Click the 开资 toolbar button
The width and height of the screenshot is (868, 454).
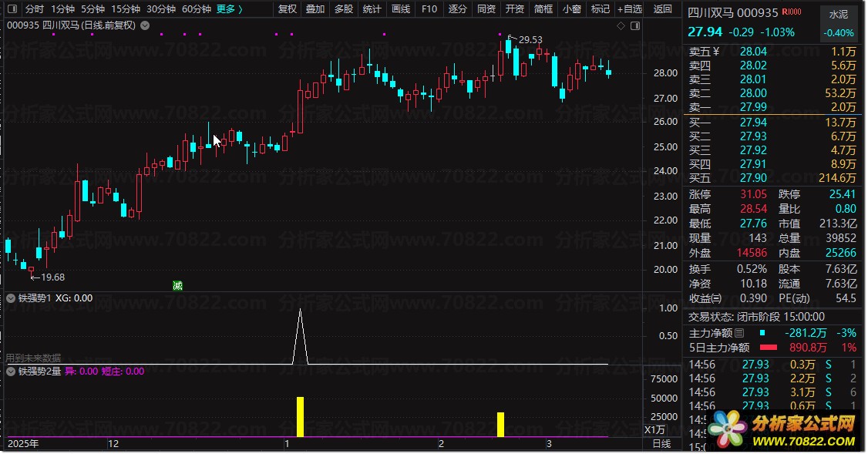pos(515,8)
